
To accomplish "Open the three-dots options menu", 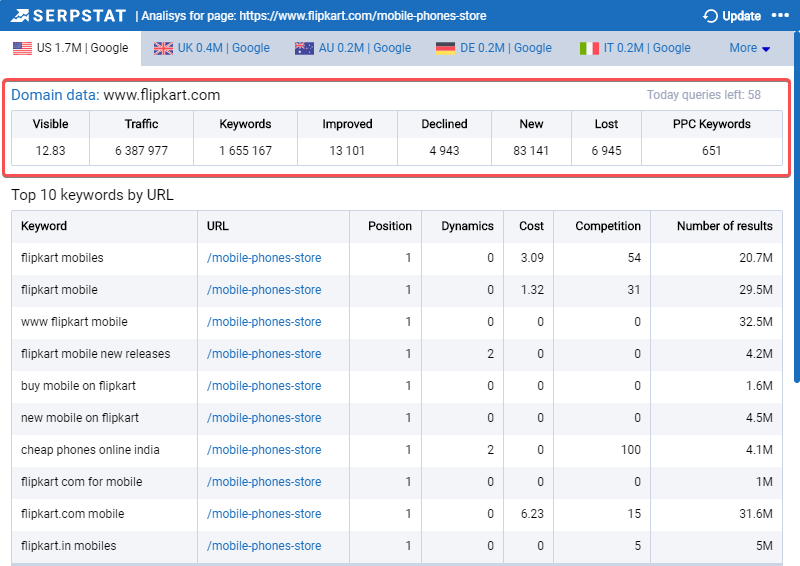I will pos(780,16).
